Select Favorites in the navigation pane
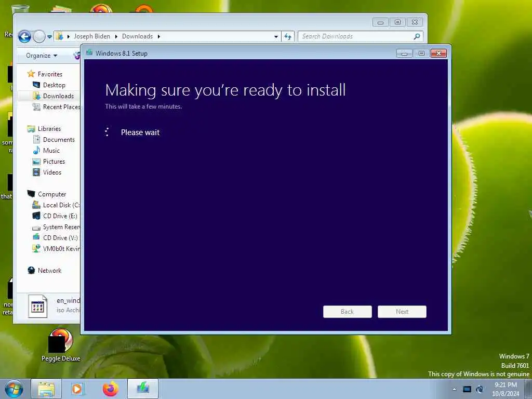532x399 pixels. click(x=50, y=74)
